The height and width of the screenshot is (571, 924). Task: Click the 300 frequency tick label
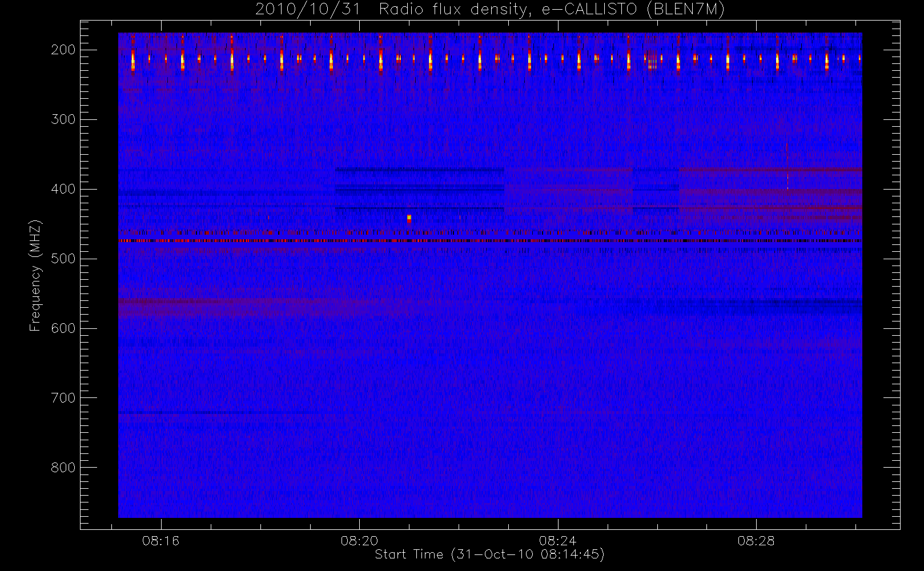point(63,119)
